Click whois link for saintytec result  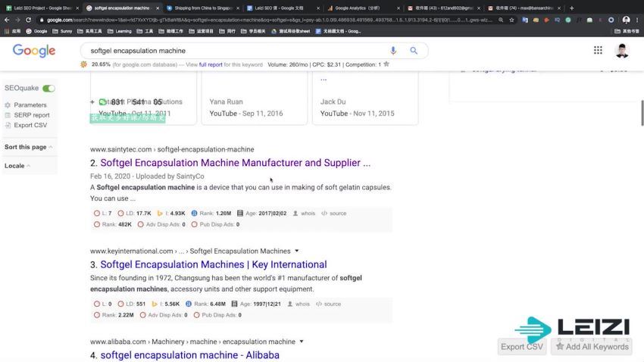click(308, 214)
